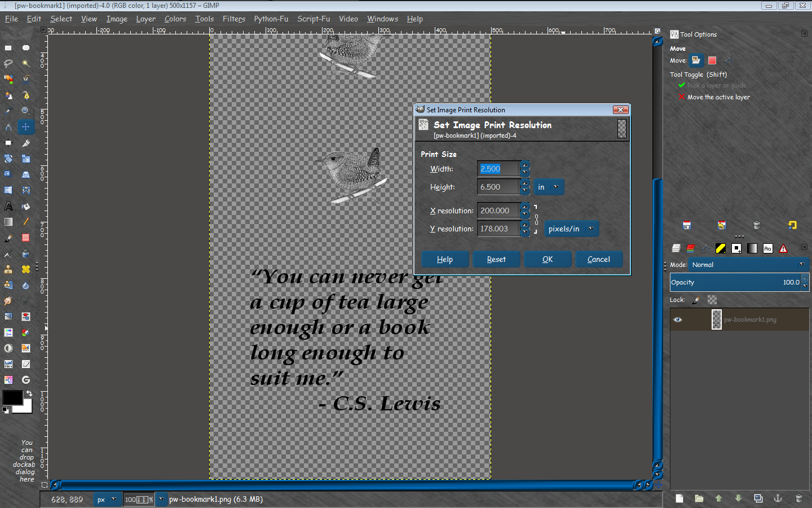Open the print size unit dropdown 'in'
This screenshot has width=812, height=508.
click(549, 187)
